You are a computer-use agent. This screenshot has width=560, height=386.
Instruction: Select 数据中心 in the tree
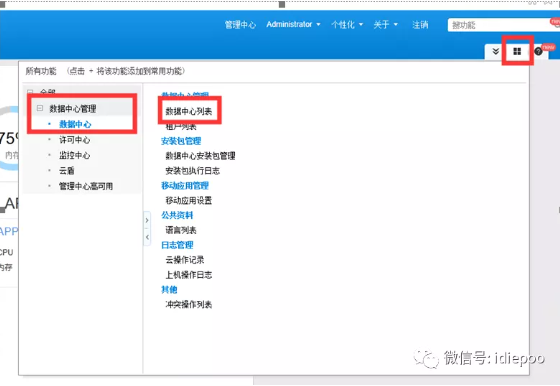(x=75, y=124)
